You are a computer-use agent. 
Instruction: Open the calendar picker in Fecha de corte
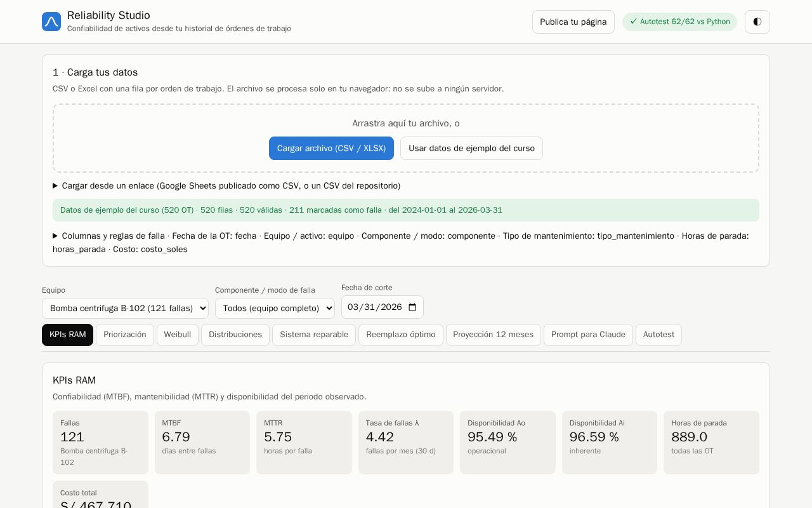412,307
